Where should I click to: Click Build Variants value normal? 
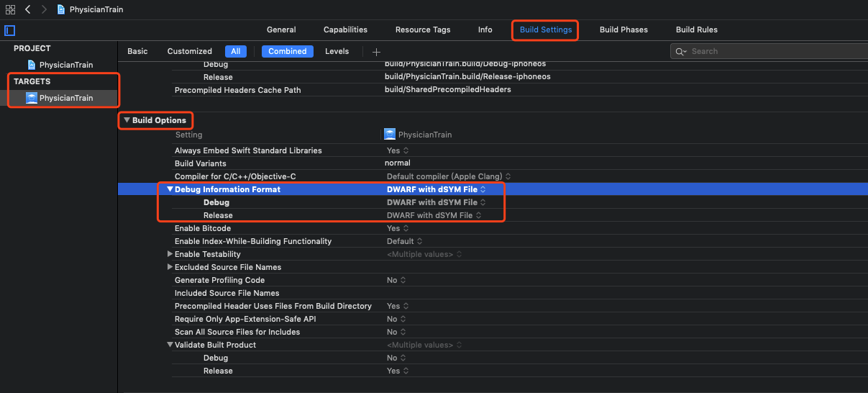coord(398,163)
